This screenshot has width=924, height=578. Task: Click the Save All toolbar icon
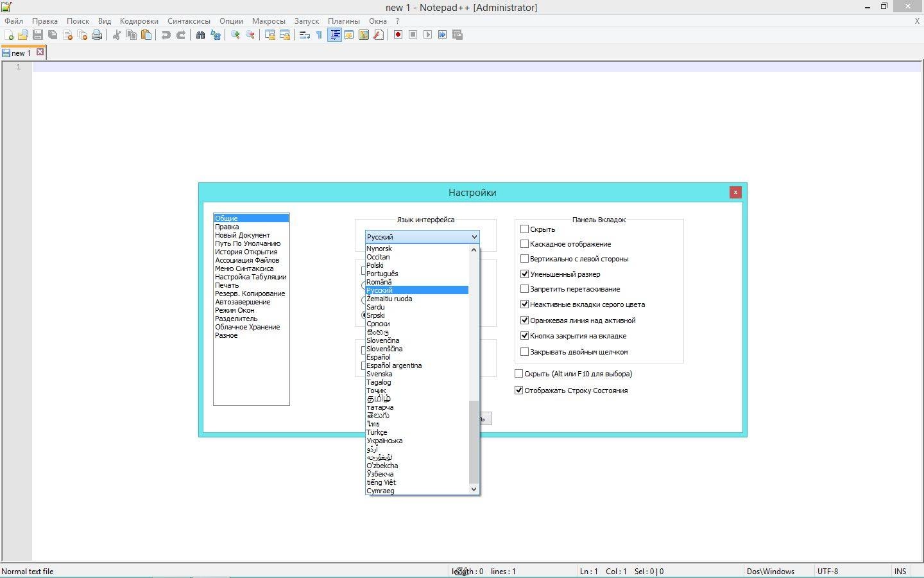pyautogui.click(x=53, y=35)
